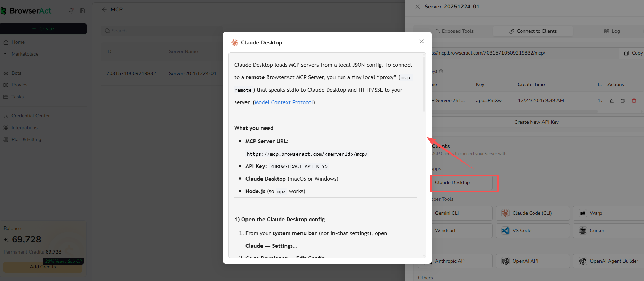The image size is (644, 281).
Task: Click the edit pencil icon for API key
Action: pyautogui.click(x=612, y=101)
